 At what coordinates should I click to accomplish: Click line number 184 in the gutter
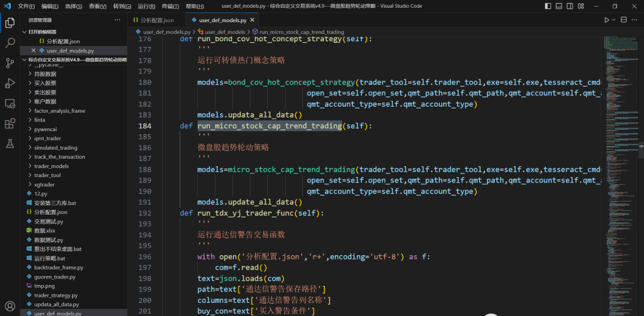pyautogui.click(x=145, y=126)
